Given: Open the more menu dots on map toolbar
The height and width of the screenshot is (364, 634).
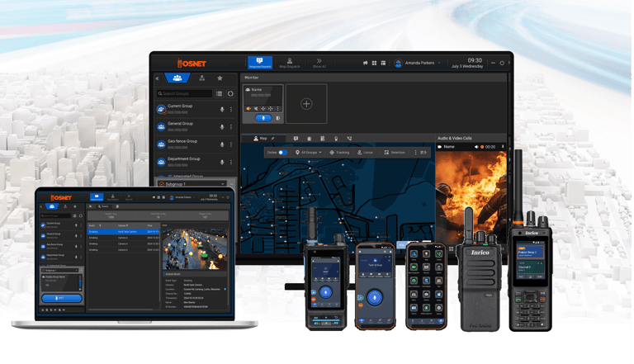Looking at the screenshot, I should click(x=415, y=153).
